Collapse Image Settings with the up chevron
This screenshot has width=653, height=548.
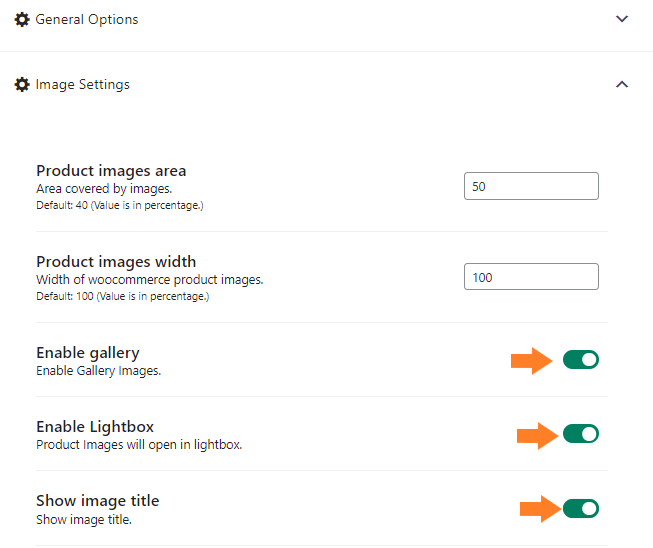[x=622, y=85]
